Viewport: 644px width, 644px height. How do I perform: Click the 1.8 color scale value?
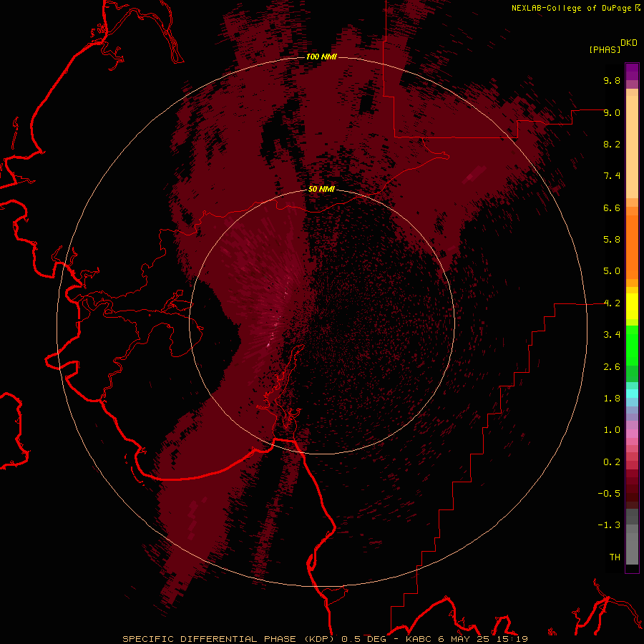(612, 398)
